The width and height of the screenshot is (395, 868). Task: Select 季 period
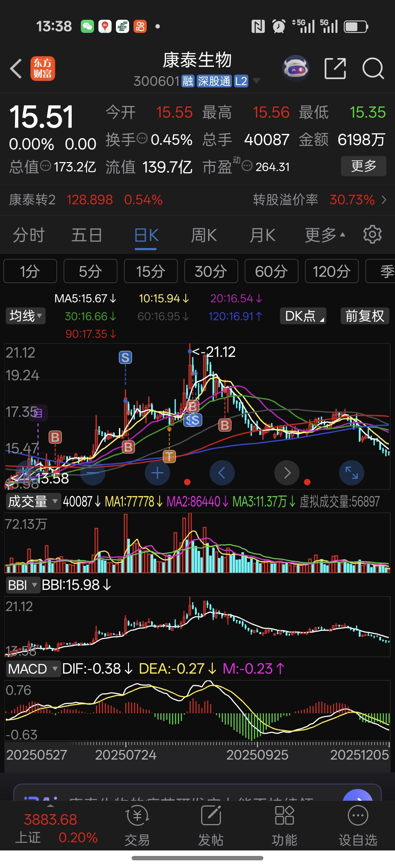click(x=380, y=271)
